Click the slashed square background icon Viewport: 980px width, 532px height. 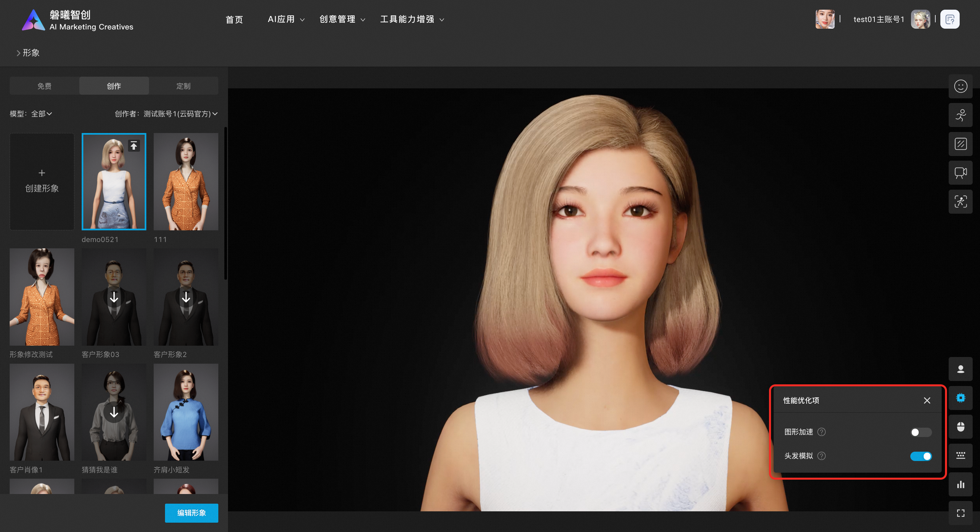960,144
